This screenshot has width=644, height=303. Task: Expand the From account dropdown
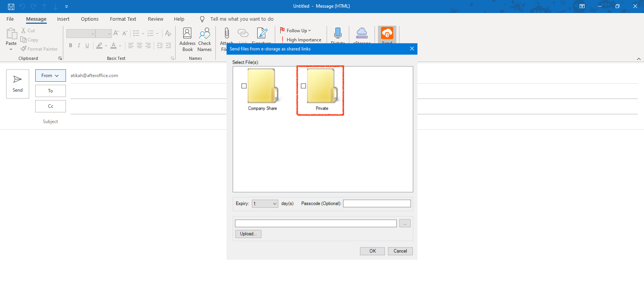(50, 76)
